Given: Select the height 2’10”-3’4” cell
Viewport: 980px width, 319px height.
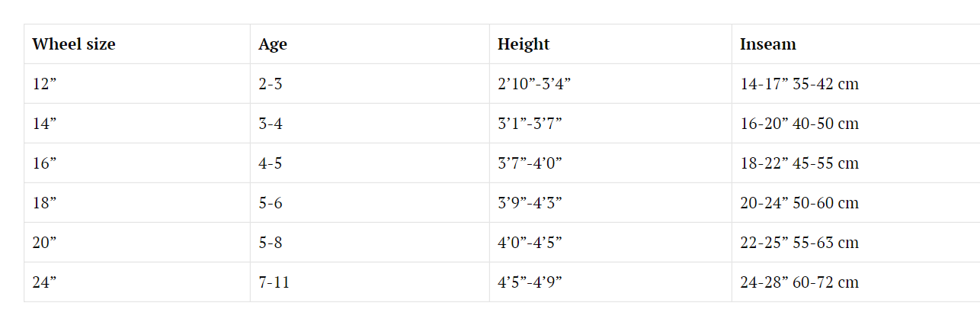Looking at the screenshot, I should tap(610, 84).
